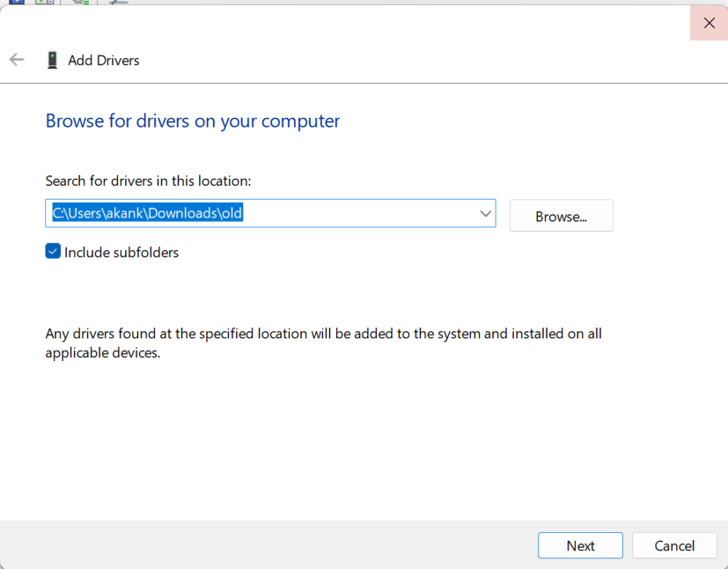Close the Add Drivers dialog
This screenshot has width=728, height=569.
click(x=709, y=23)
